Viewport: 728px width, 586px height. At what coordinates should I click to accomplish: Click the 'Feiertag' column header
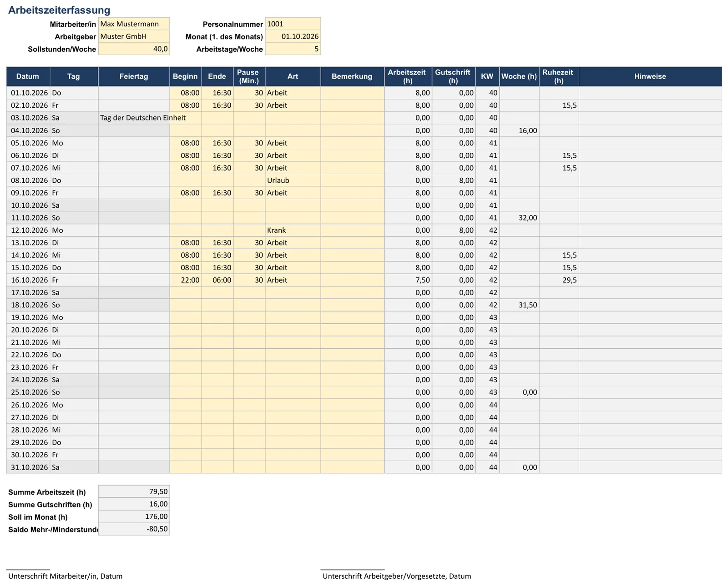point(134,76)
